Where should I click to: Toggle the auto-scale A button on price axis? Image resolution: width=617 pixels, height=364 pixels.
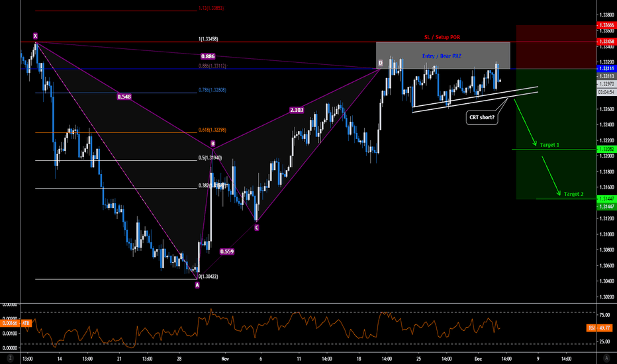pos(606,358)
